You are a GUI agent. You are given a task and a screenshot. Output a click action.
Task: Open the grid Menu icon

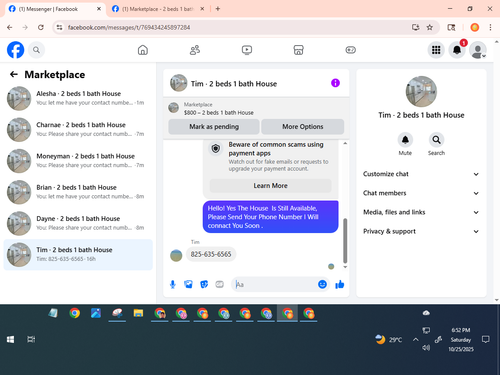point(436,50)
